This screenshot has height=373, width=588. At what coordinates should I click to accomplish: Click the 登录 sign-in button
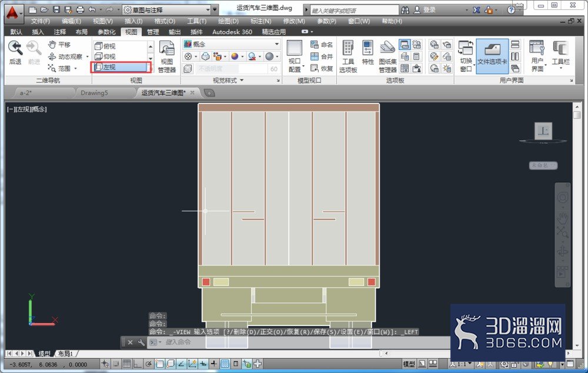425,10
